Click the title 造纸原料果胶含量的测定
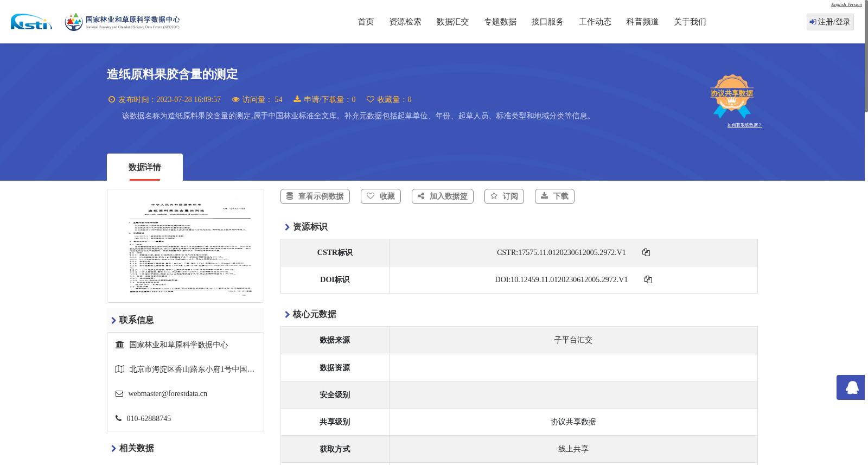Viewport: 868px width, 465px height. 173,74
